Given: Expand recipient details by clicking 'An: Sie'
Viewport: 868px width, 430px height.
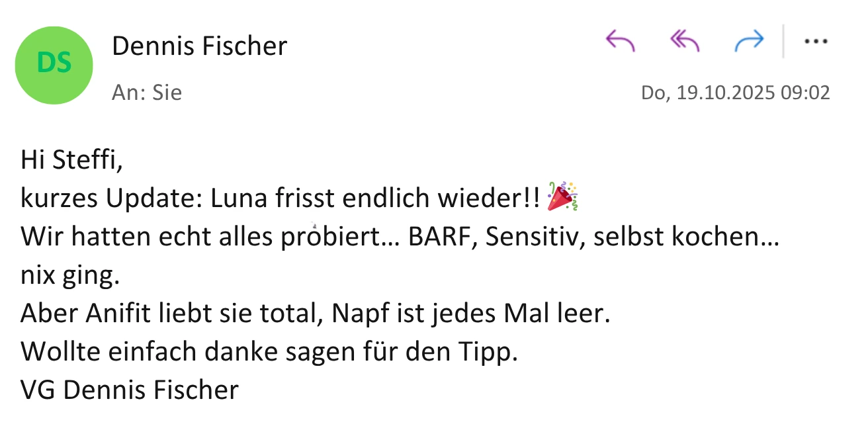Looking at the screenshot, I should pos(147,93).
